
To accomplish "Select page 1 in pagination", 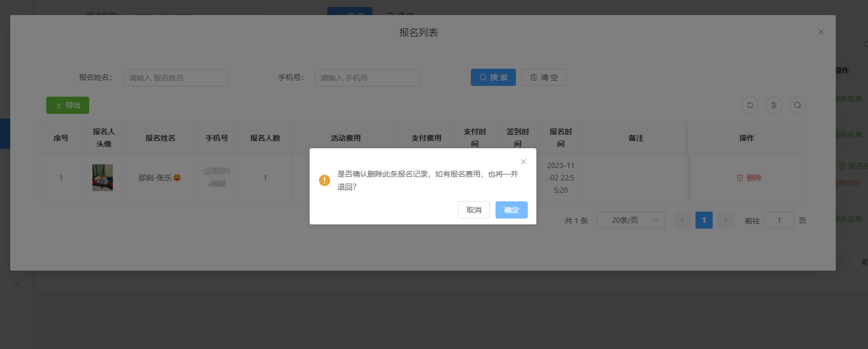I will click(704, 220).
